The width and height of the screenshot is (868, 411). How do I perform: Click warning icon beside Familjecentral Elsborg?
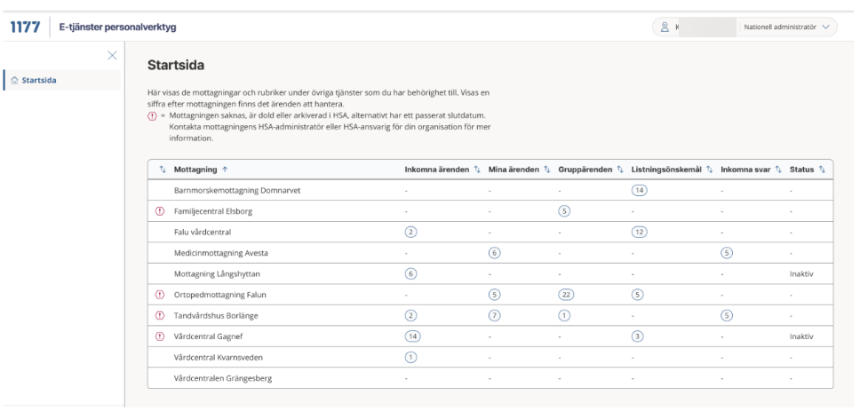coord(161,211)
